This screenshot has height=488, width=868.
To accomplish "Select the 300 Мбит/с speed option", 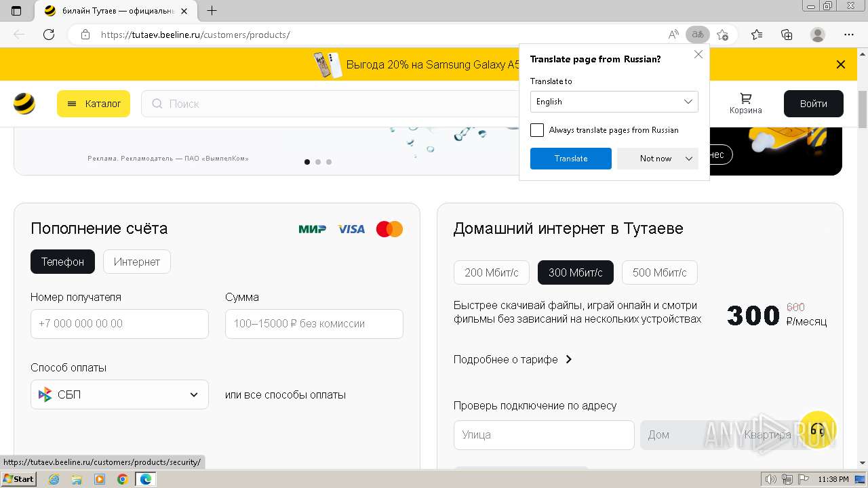I will click(576, 272).
